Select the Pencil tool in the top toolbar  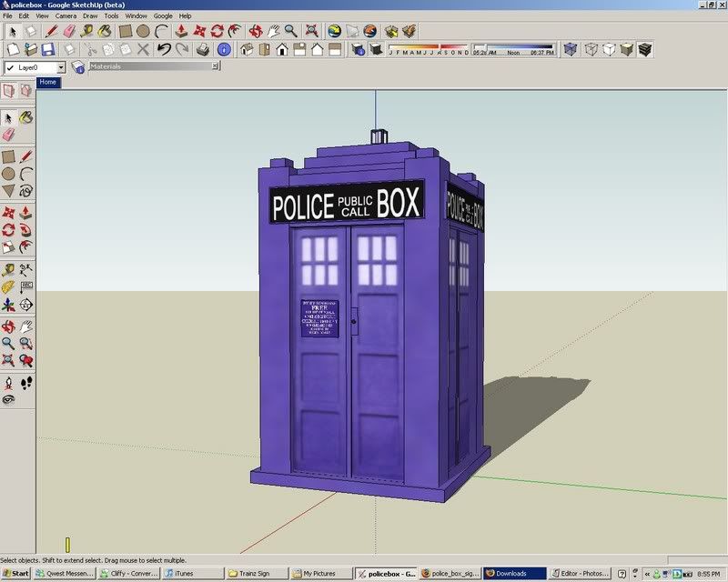tap(52, 32)
